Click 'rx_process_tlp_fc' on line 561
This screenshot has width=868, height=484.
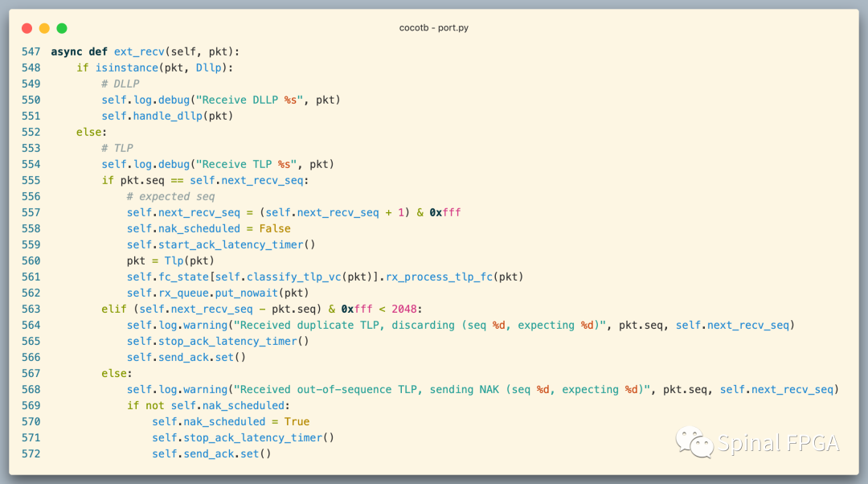coord(439,277)
